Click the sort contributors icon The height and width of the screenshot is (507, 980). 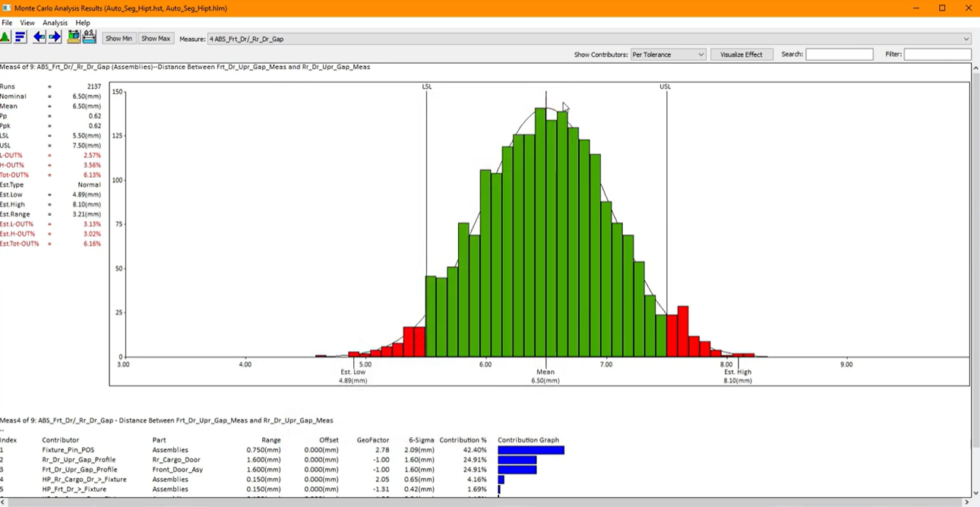coord(20,36)
